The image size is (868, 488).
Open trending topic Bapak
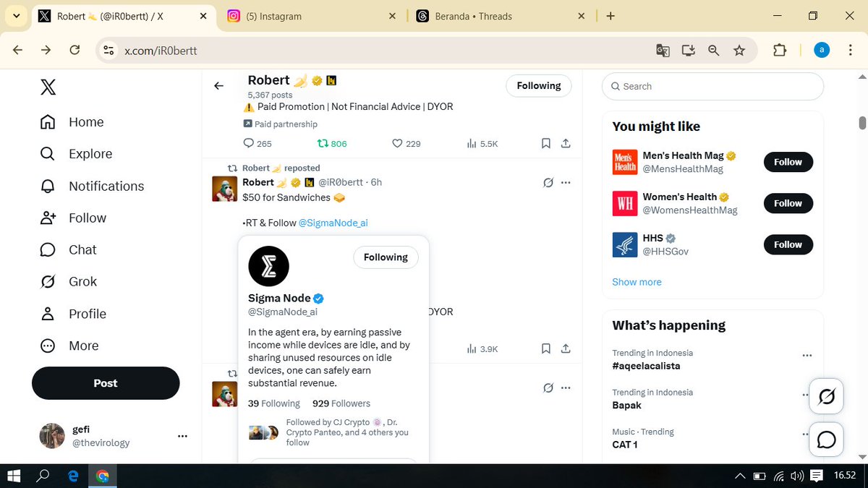click(x=626, y=405)
